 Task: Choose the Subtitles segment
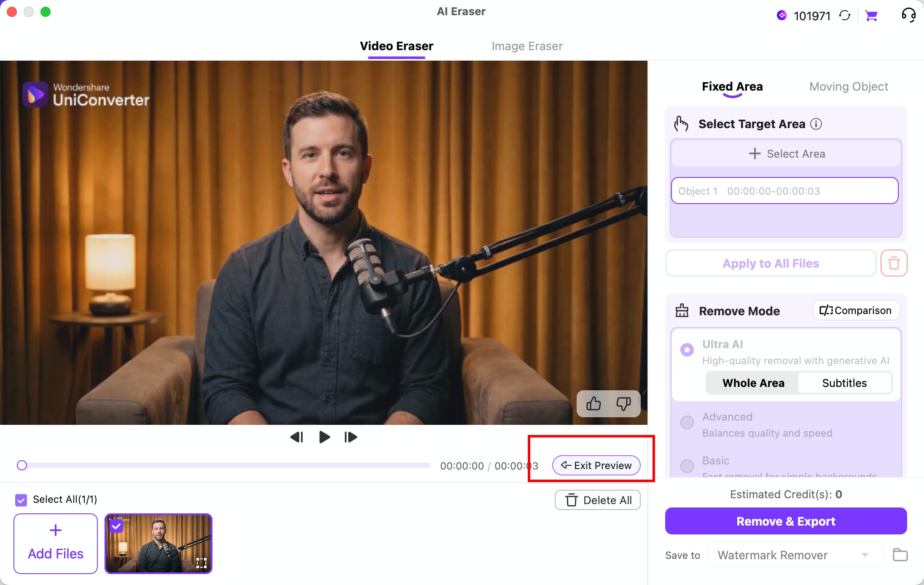coord(844,383)
